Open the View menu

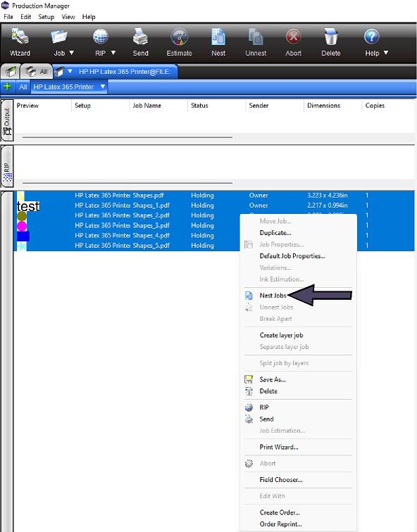pyautogui.click(x=68, y=17)
